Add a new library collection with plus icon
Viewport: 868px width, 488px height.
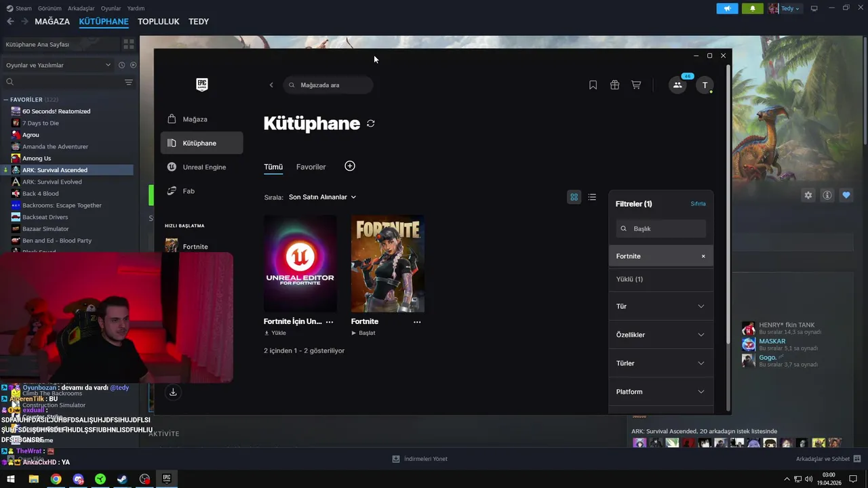[350, 166]
